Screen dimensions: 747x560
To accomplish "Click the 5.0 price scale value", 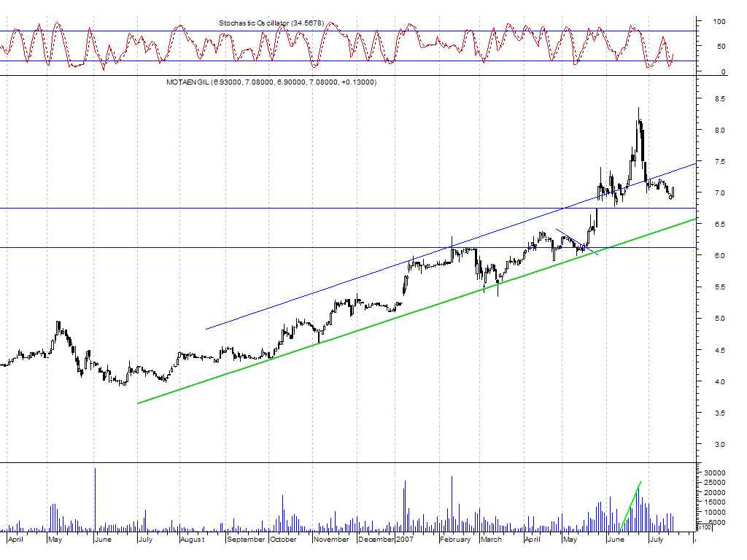I will pos(719,319).
